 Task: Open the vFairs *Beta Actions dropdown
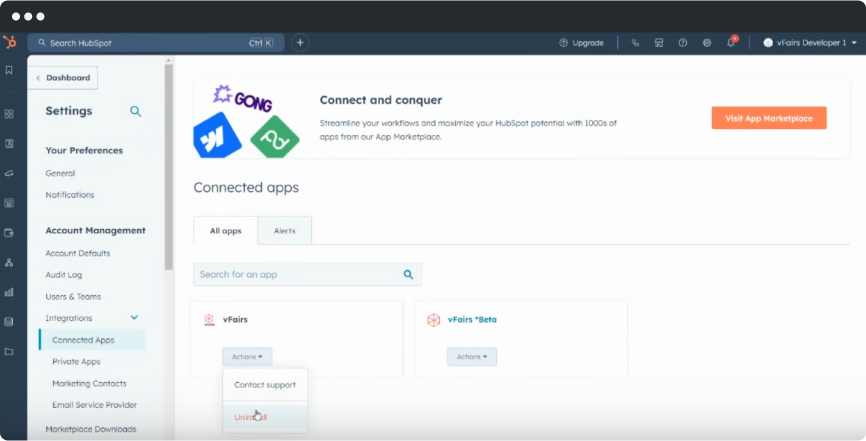[x=472, y=356]
